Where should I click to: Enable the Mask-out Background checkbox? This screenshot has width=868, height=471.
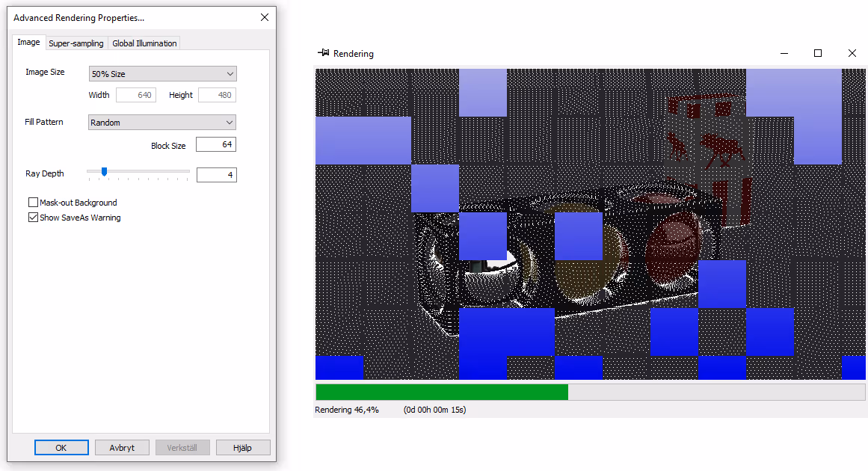pyautogui.click(x=33, y=202)
